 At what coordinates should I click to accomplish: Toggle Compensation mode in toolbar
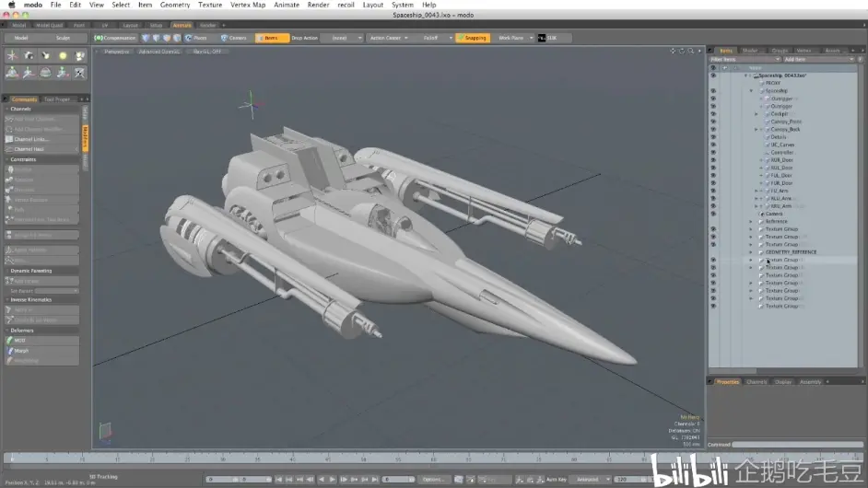115,38
